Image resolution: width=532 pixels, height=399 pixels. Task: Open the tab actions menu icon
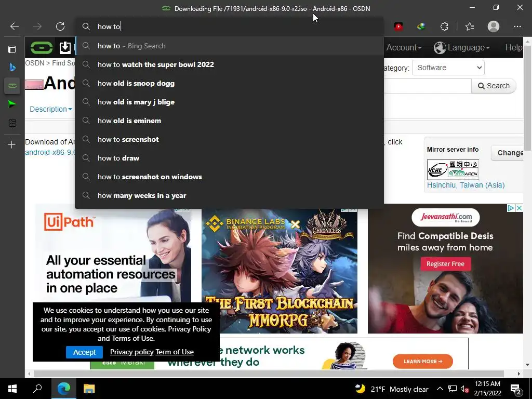12,49
